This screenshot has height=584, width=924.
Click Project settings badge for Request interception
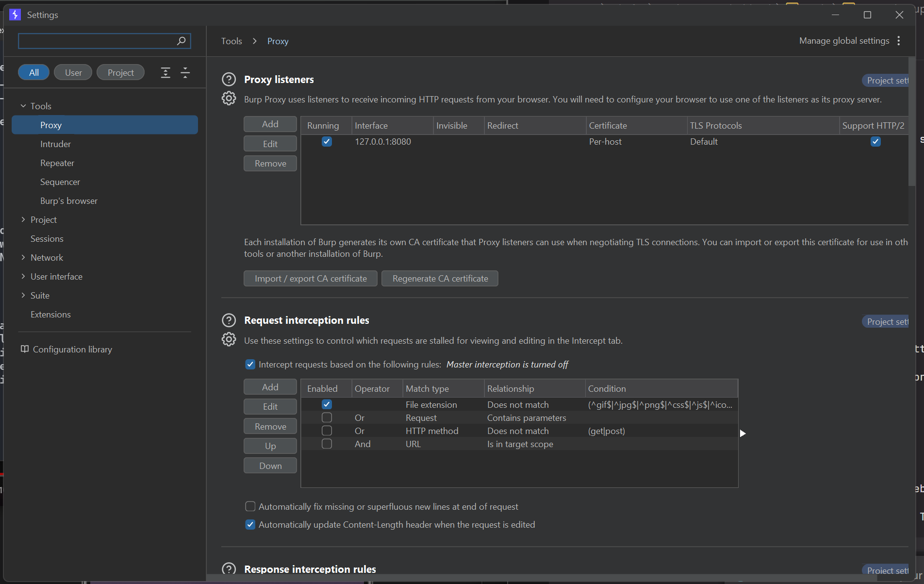point(886,322)
